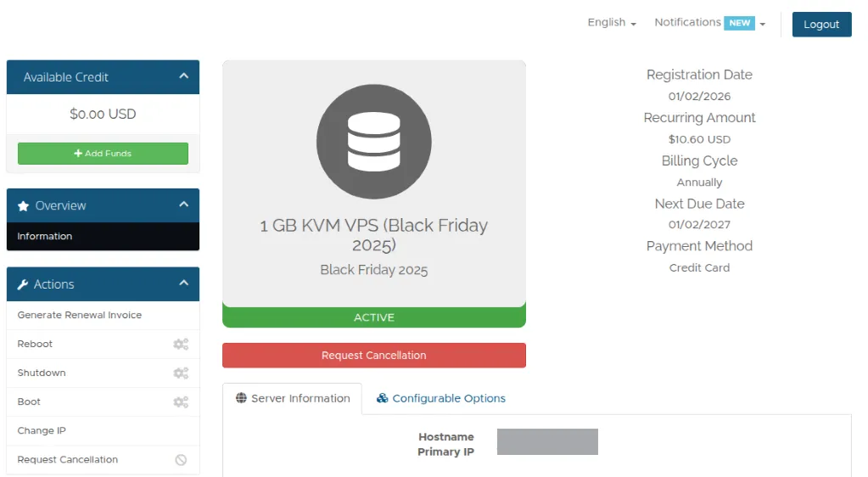Click the green Add Funds button
Image resolution: width=868 pixels, height=477 pixels.
click(x=103, y=154)
